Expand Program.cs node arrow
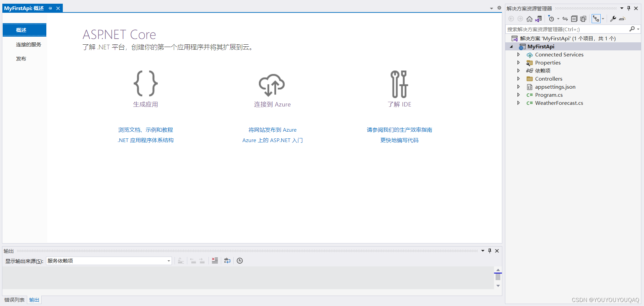Screen dimensions: 644x306 [x=518, y=95]
